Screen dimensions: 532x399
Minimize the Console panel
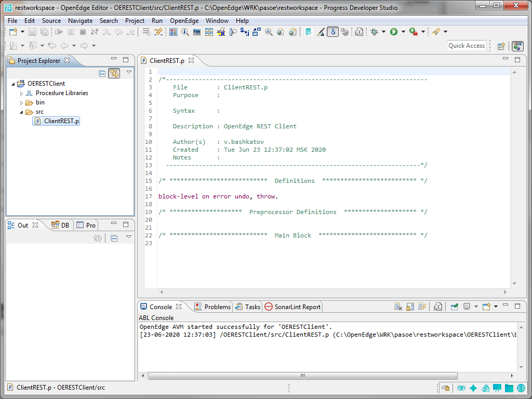coord(506,305)
